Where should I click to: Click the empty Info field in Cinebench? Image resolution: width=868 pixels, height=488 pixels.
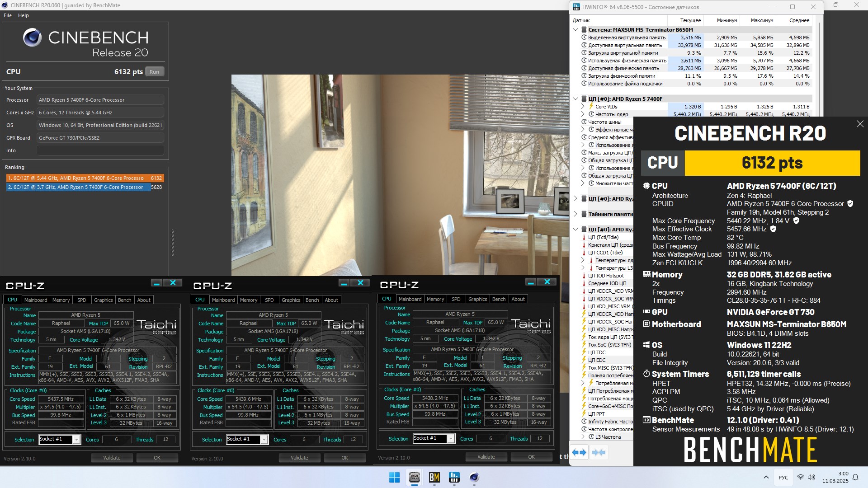pos(100,150)
